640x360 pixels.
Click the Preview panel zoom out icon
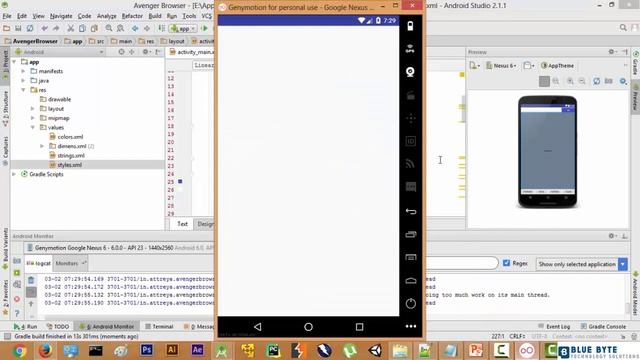(x=582, y=81)
